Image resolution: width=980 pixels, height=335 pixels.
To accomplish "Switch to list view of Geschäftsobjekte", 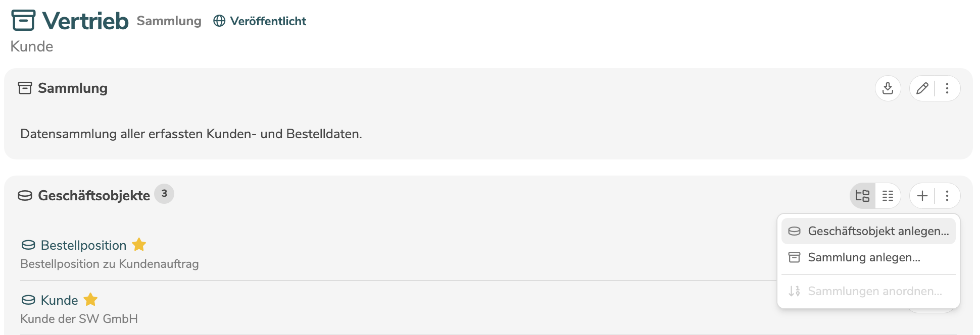I will tap(888, 196).
